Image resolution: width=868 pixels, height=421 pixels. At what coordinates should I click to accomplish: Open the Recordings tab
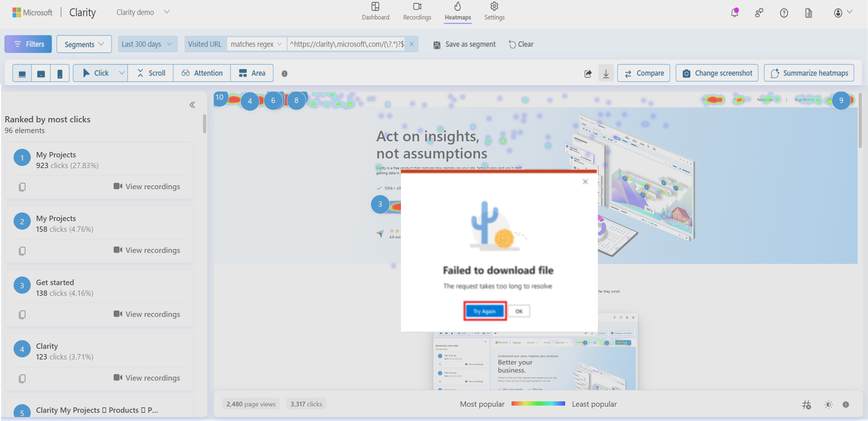[x=417, y=12]
